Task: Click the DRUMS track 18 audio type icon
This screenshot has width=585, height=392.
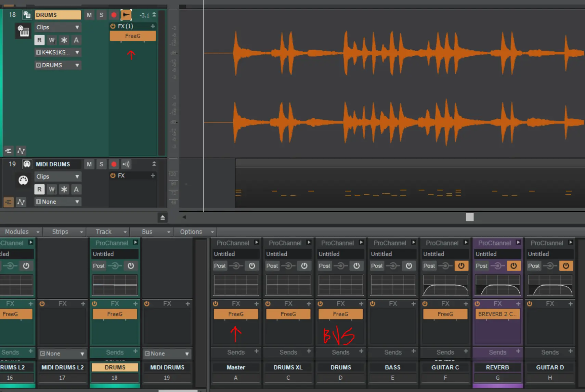Action: point(27,15)
